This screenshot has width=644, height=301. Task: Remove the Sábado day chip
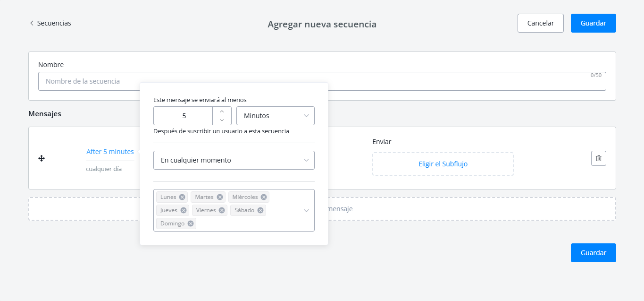point(260,210)
